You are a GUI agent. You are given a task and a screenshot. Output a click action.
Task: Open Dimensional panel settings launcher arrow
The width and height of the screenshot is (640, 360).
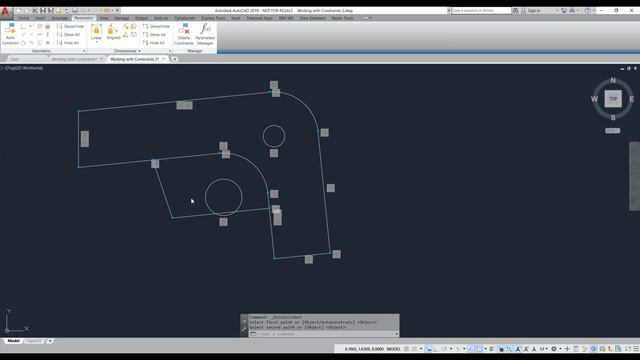pos(170,51)
